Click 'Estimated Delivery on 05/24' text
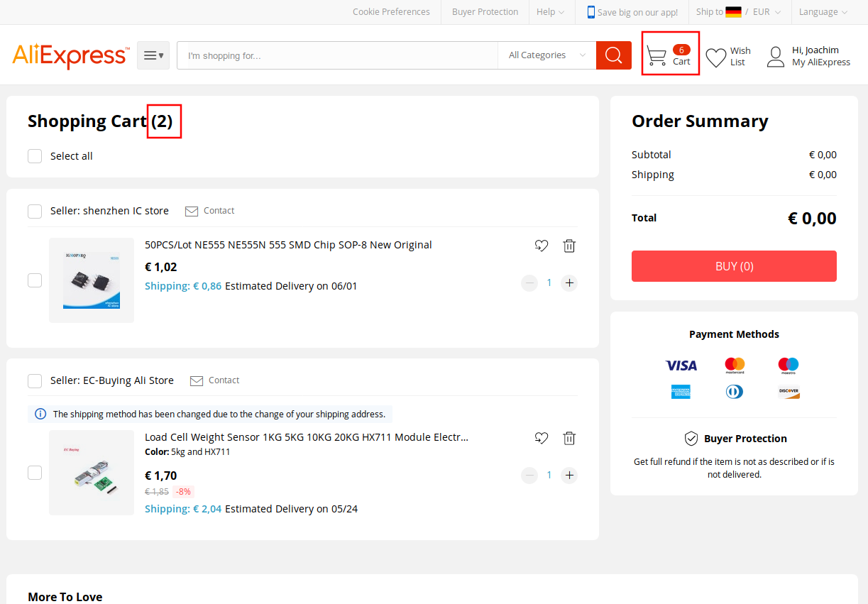Image resolution: width=868 pixels, height=604 pixels. coord(291,509)
